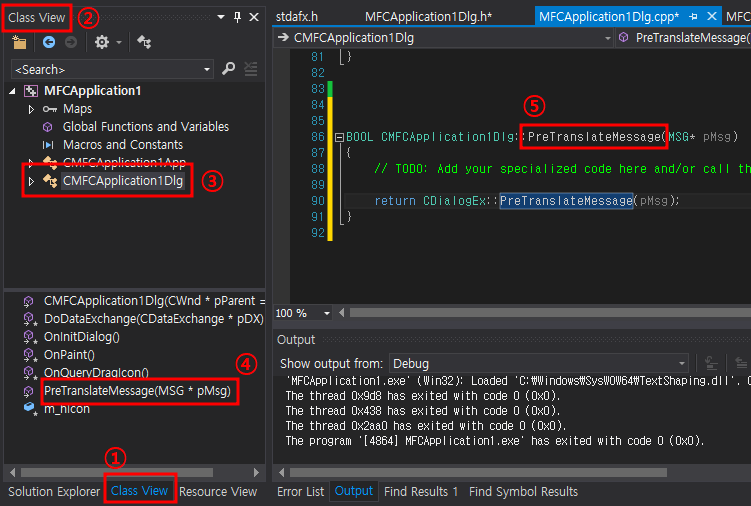Open the Solution Explorer tab

[54, 492]
